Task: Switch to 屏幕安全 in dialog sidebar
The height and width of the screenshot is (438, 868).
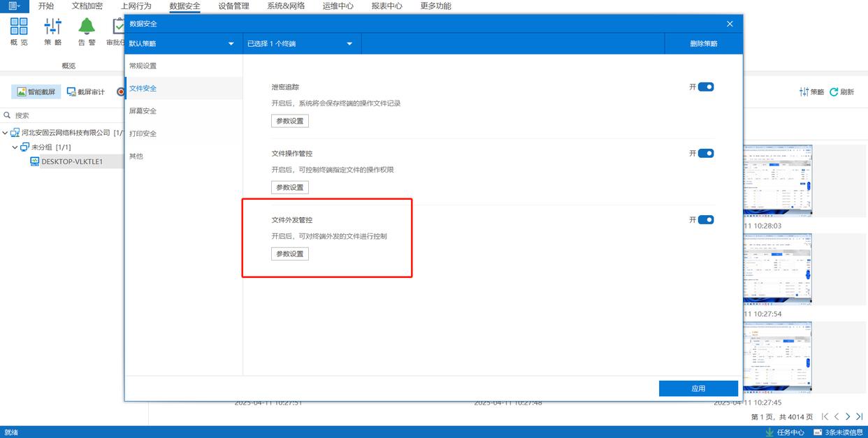Action: coord(184,110)
